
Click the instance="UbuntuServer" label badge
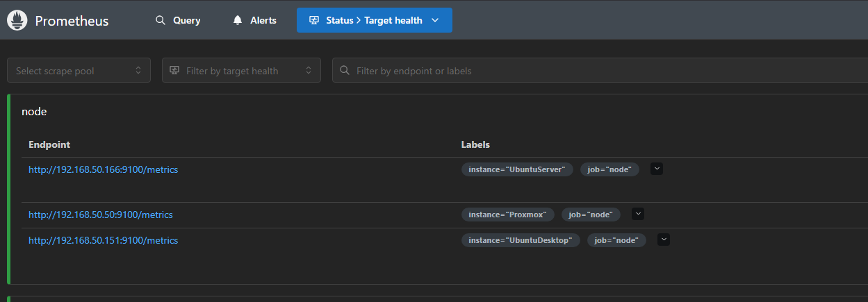point(517,169)
